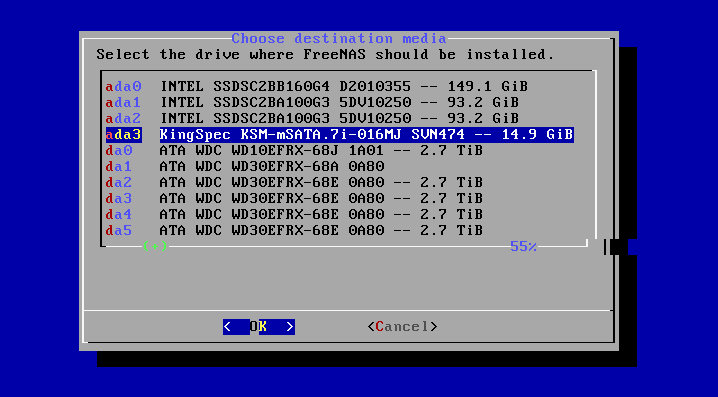Select ada1 INTEL SSDSC2BA100G3 drive
The width and height of the screenshot is (718, 397).
pos(312,103)
